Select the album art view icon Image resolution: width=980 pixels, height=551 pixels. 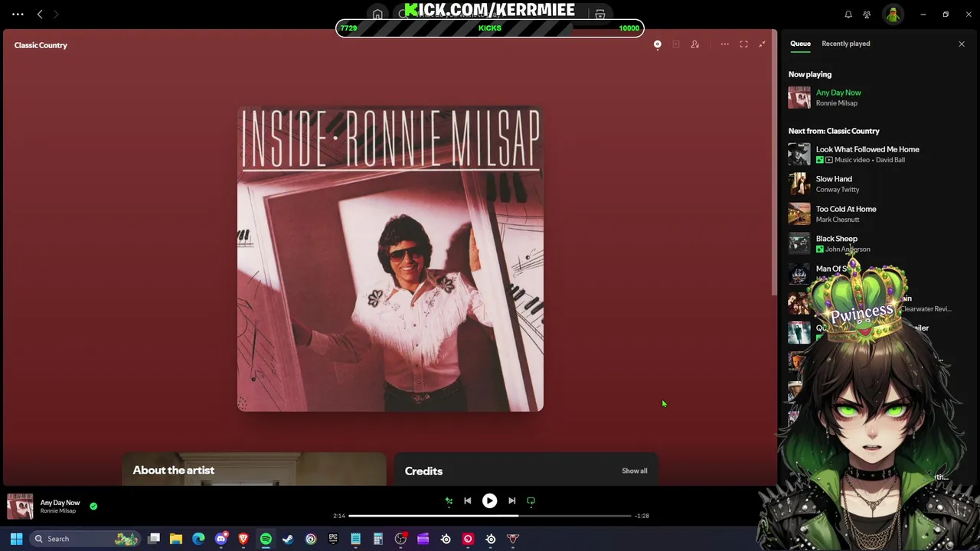coord(657,44)
